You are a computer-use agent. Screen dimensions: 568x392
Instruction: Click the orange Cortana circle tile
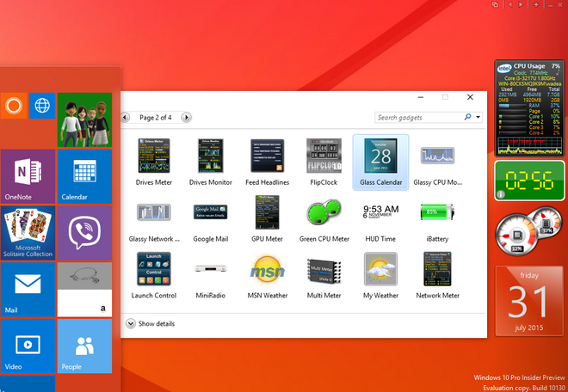[14, 106]
